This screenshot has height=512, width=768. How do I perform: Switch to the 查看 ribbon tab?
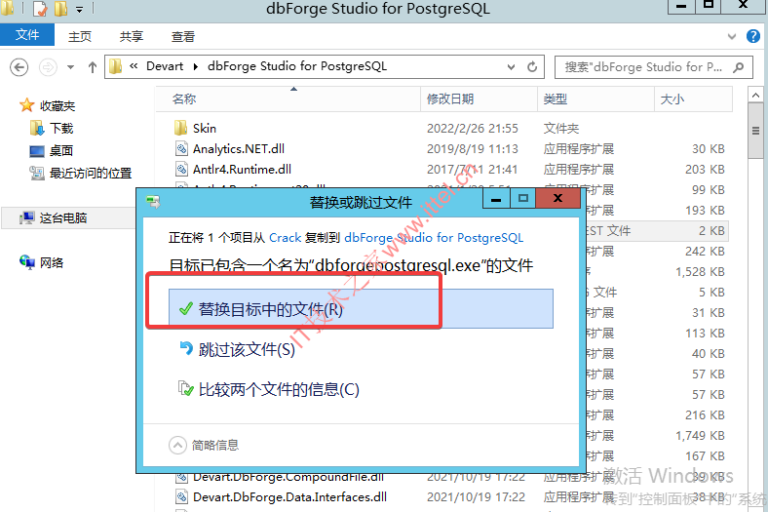[x=183, y=36]
